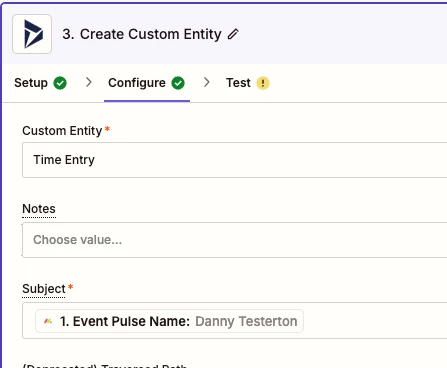Image resolution: width=447 pixels, height=368 pixels.
Task: Click chevron arrow between Configure and Test
Action: coord(207,82)
